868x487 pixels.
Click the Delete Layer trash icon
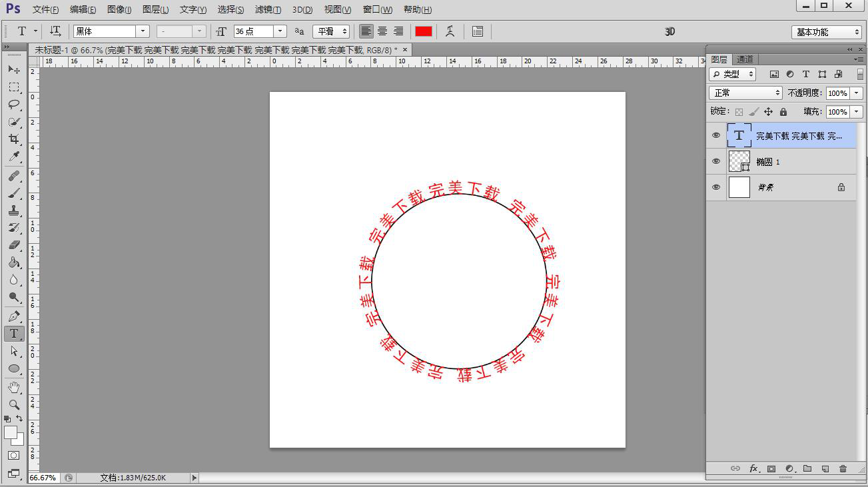pos(843,469)
